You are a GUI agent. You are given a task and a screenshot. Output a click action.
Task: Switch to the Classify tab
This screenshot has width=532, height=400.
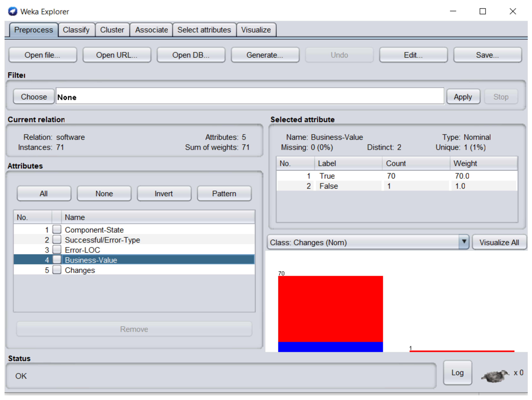[x=76, y=30]
